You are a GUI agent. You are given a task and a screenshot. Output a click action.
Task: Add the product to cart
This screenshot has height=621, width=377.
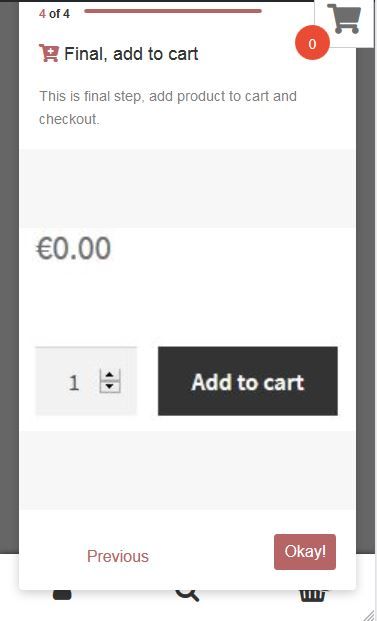coord(248,381)
